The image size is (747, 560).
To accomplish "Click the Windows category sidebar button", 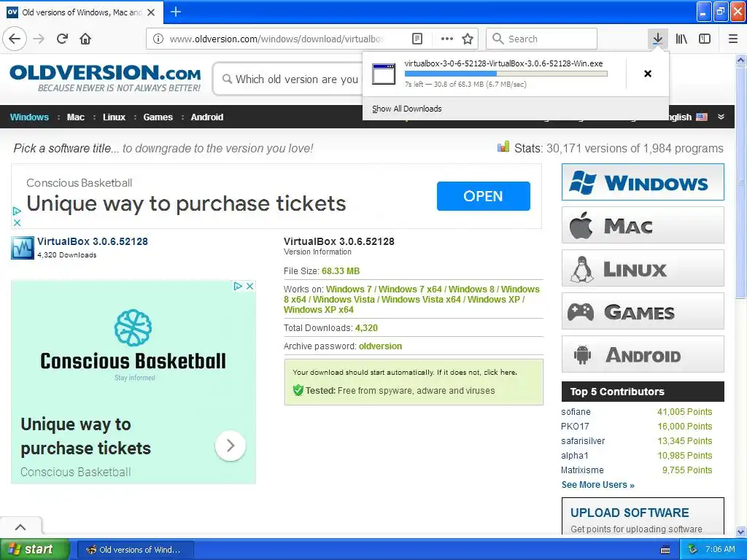I will point(643,182).
